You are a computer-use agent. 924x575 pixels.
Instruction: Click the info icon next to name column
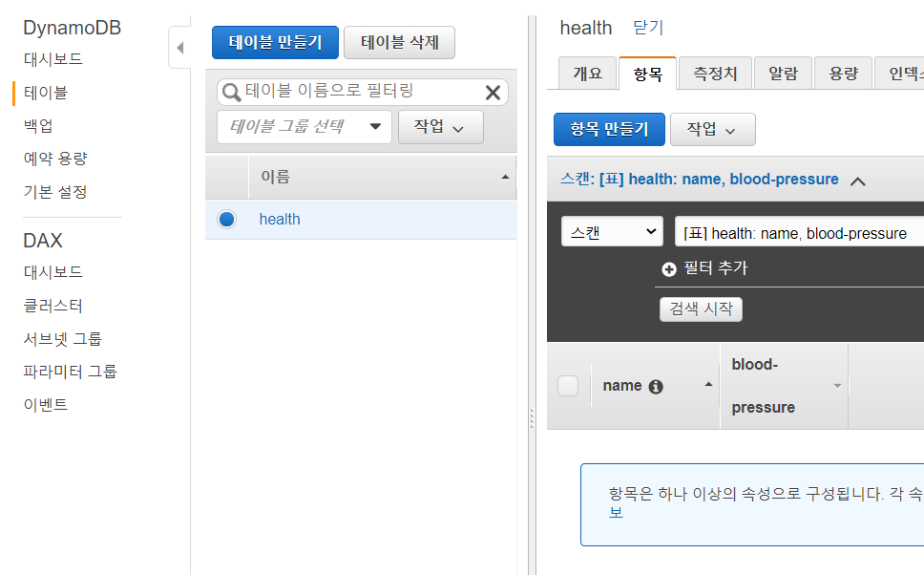pos(655,386)
